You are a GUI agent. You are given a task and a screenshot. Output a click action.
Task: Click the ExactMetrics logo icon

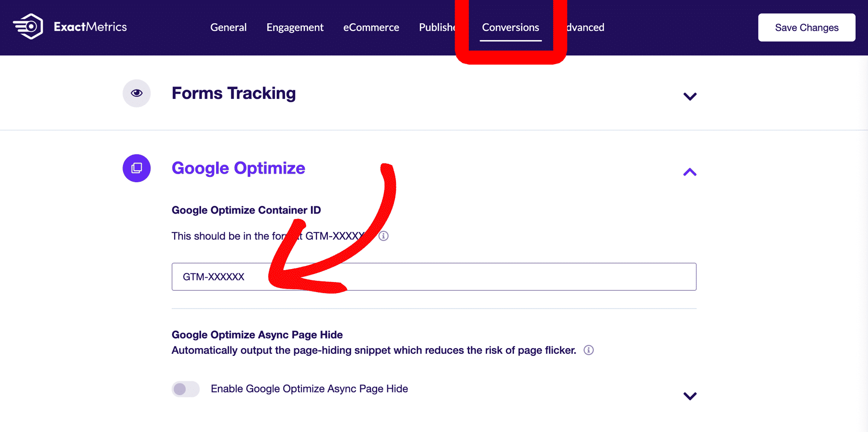point(28,27)
